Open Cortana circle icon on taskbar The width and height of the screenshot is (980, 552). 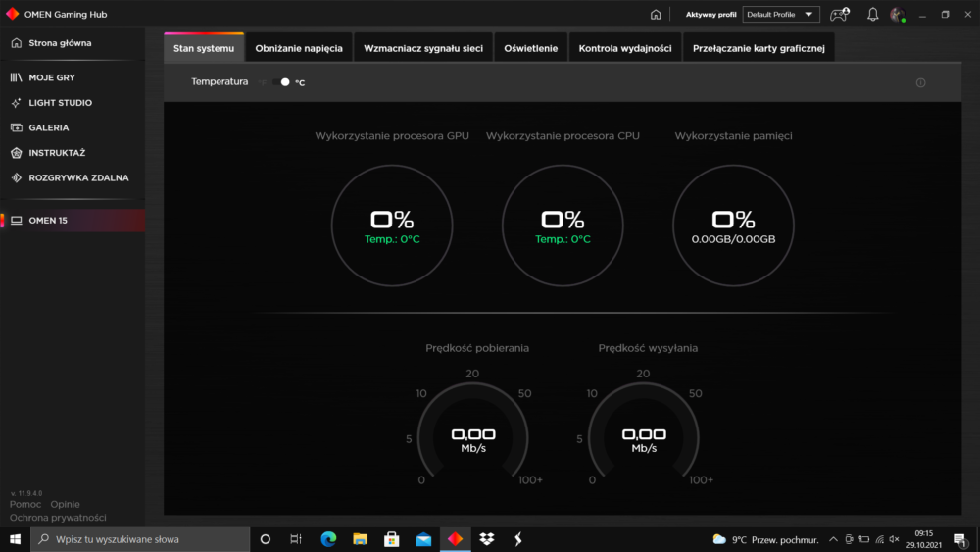(x=265, y=539)
